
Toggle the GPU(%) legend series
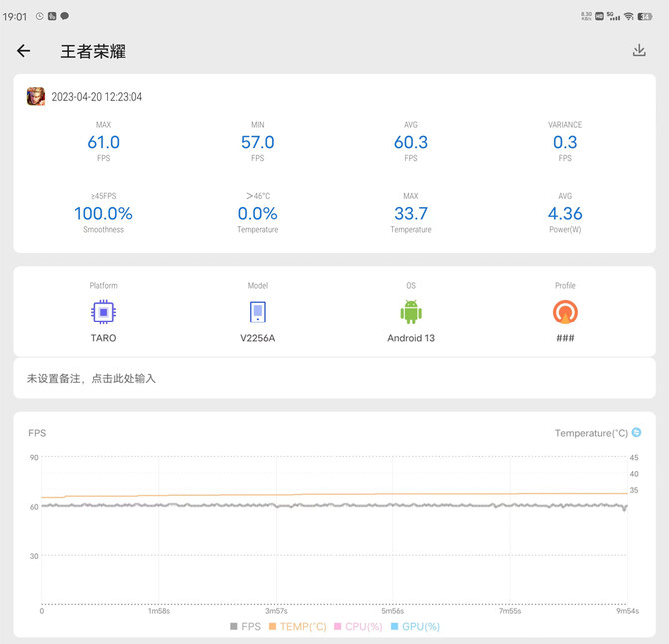415,626
